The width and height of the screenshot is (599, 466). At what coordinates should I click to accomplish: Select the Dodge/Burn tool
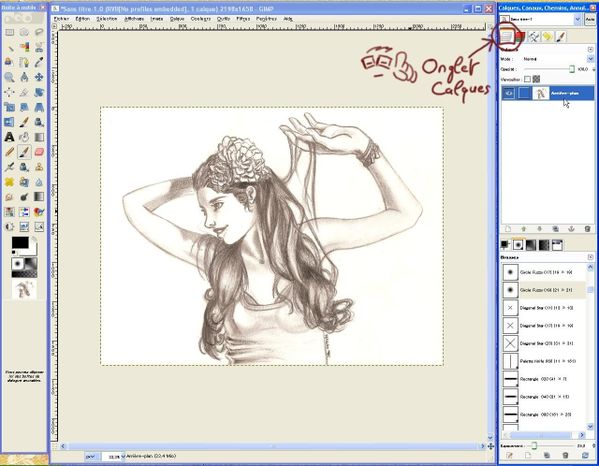point(24,197)
